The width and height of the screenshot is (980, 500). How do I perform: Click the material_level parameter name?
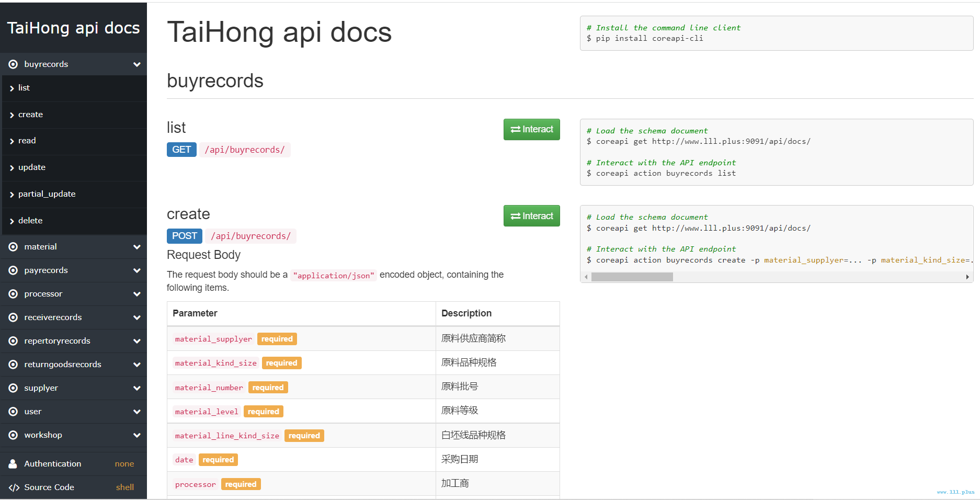click(x=207, y=412)
